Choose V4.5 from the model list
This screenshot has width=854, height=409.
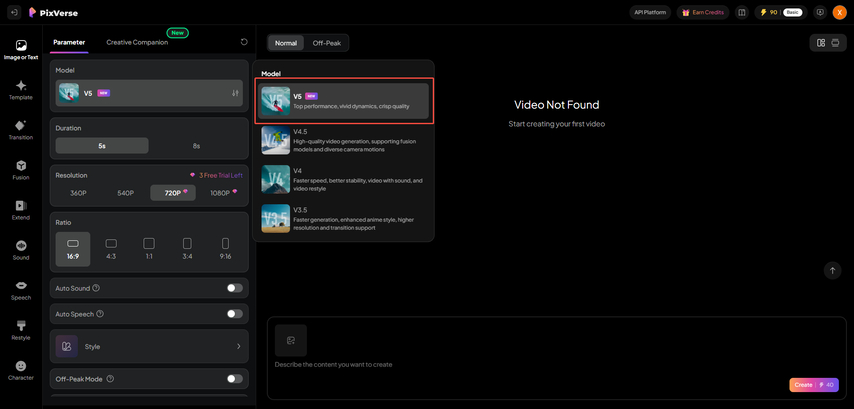(x=344, y=140)
